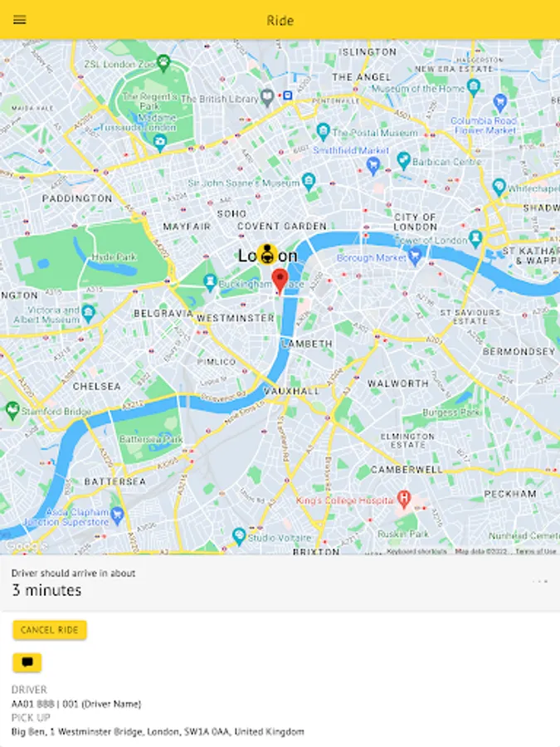Open Keyboard shortcuts link
The width and height of the screenshot is (560, 747).
point(416,551)
